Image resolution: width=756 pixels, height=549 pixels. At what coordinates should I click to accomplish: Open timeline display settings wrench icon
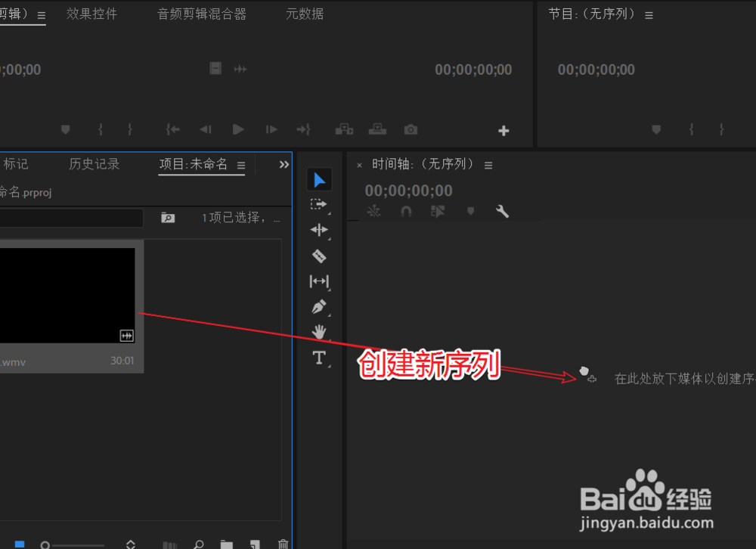tap(502, 212)
